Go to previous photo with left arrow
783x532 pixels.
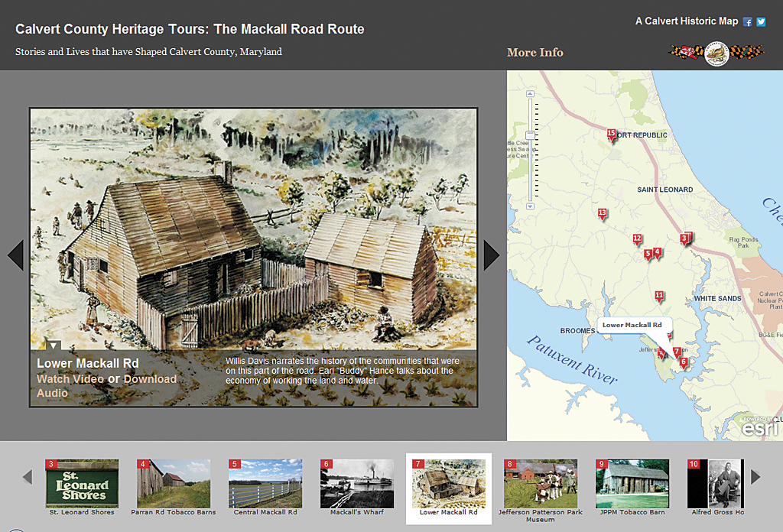click(15, 255)
